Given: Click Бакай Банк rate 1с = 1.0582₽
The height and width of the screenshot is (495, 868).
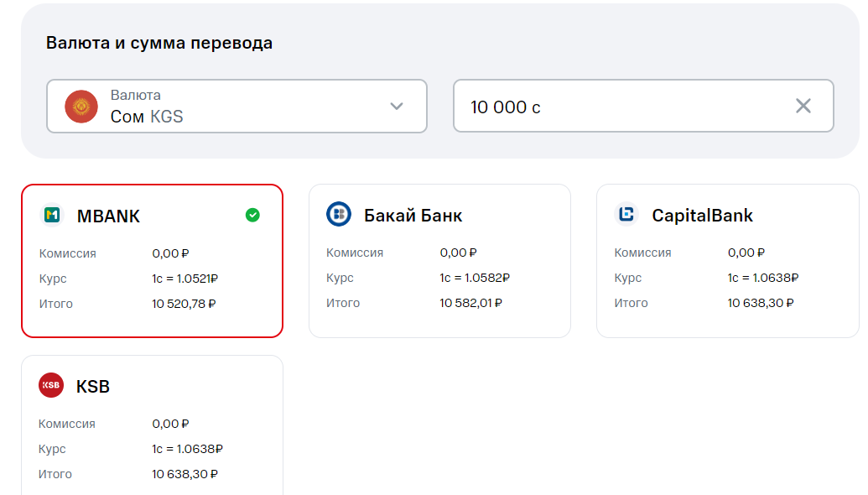Looking at the screenshot, I should pyautogui.click(x=475, y=278).
